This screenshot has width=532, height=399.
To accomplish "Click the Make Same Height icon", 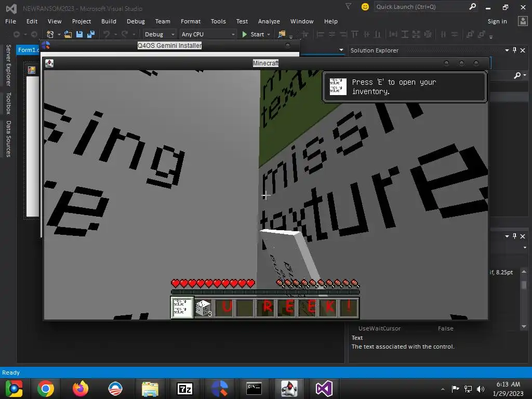I will pos(405,34).
